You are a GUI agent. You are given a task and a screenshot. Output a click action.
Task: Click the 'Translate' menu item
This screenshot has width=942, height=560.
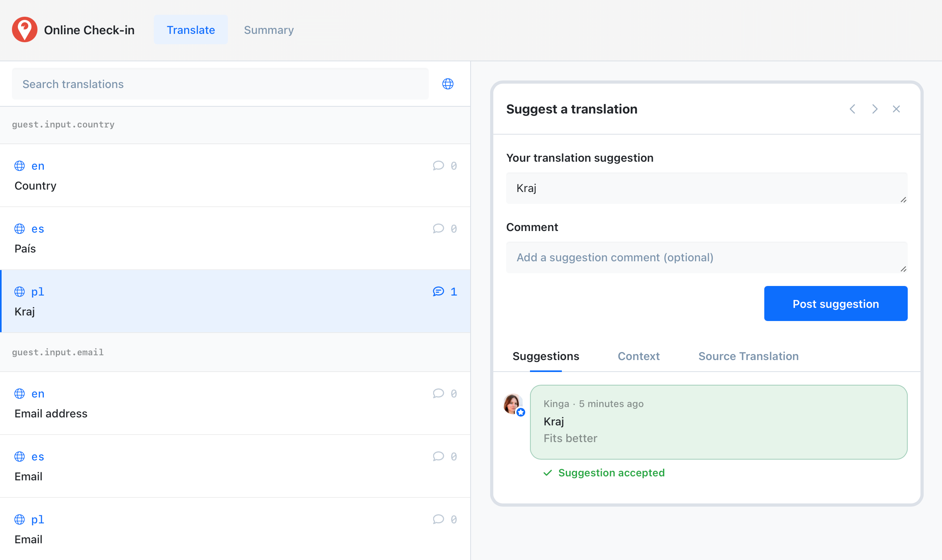190,29
